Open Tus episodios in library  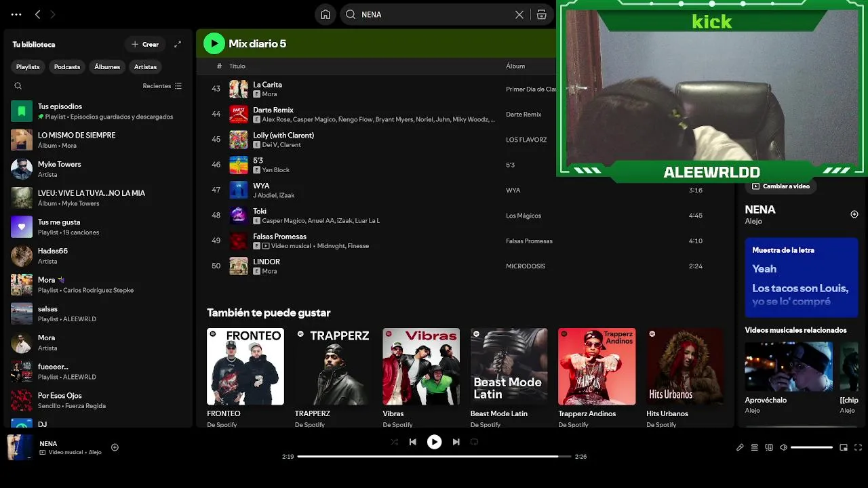pos(98,111)
